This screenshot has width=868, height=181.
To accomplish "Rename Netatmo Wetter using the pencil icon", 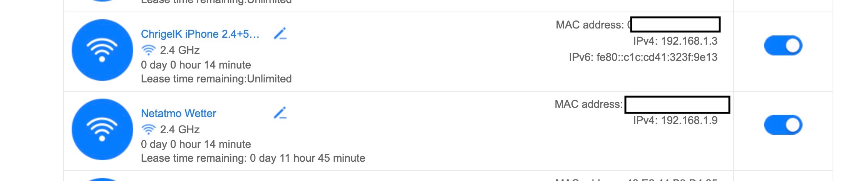I will (x=280, y=113).
